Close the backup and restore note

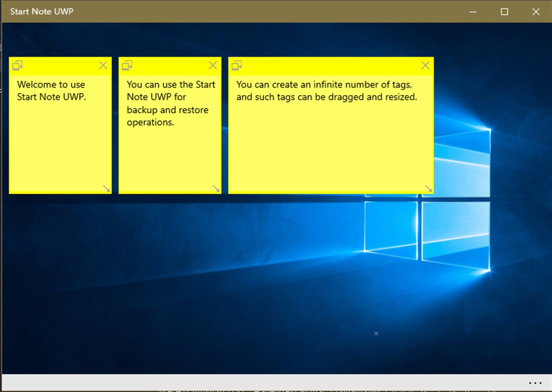tap(213, 65)
